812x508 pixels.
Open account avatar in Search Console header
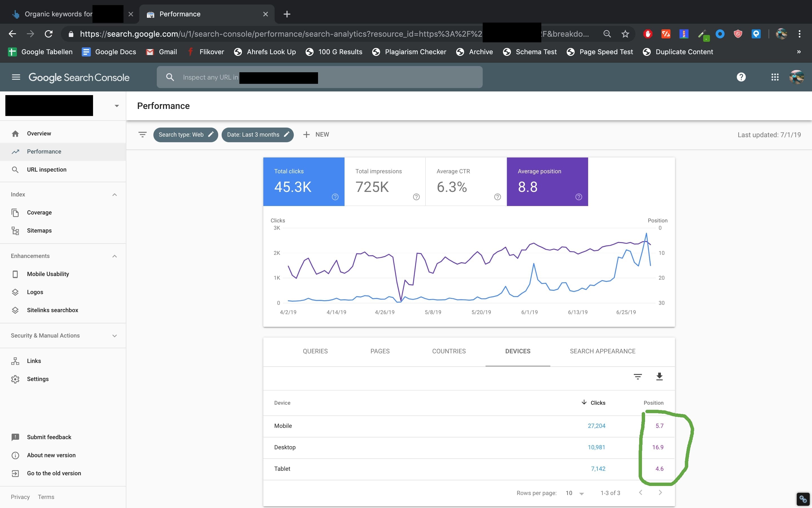(796, 77)
